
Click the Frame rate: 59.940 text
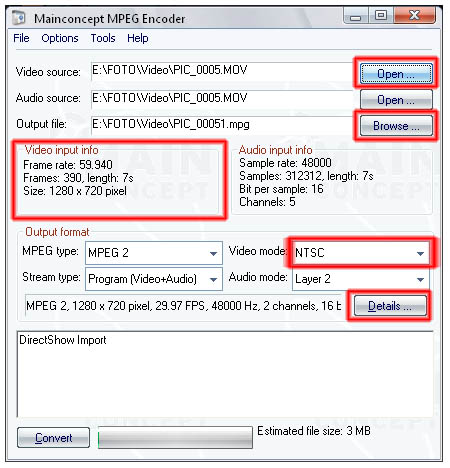click(x=68, y=165)
